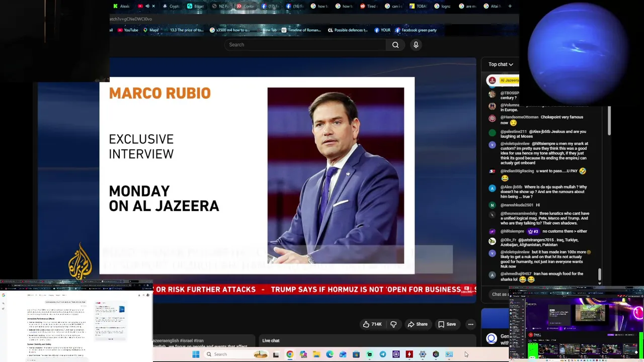This screenshot has height=362, width=644.
Task: Switch to the Bitget browser tab
Action: (x=196, y=6)
